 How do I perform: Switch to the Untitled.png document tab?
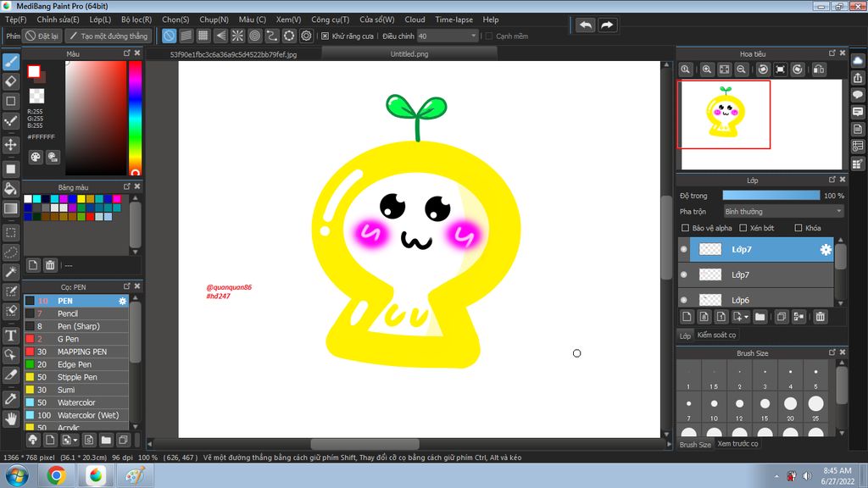[x=409, y=54]
